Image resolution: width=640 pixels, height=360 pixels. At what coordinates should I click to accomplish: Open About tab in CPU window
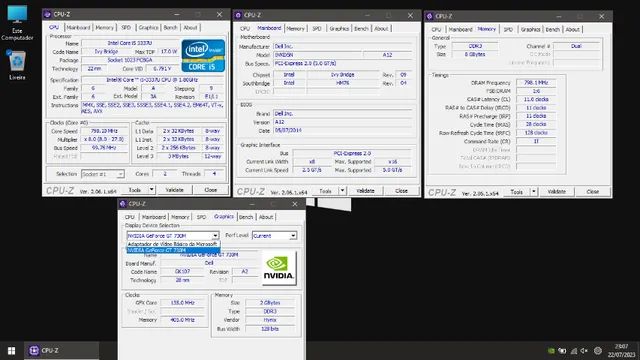click(190, 28)
